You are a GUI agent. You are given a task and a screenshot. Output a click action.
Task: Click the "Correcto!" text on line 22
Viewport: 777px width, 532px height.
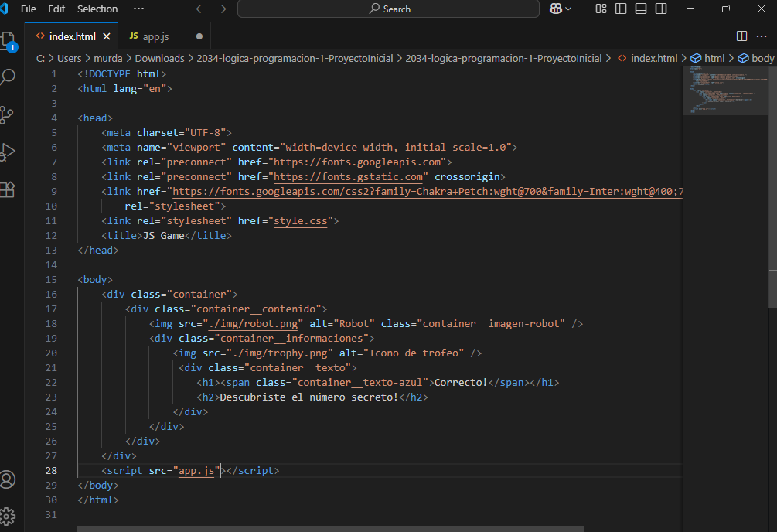coord(461,383)
